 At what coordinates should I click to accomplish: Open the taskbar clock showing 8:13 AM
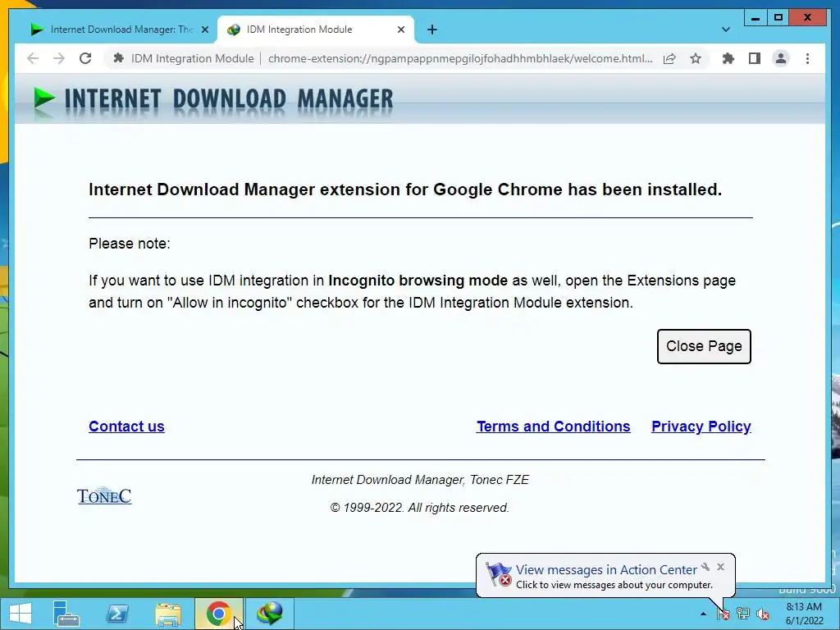point(804,614)
